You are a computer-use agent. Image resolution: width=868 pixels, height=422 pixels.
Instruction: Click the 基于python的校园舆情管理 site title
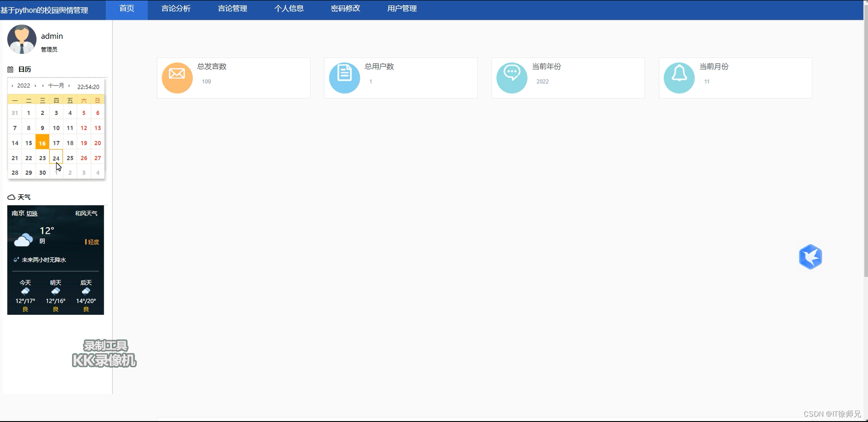pyautogui.click(x=44, y=10)
